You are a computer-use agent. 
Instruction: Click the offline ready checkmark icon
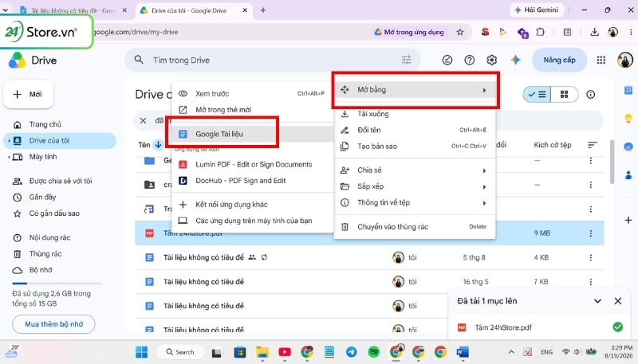[447, 60]
